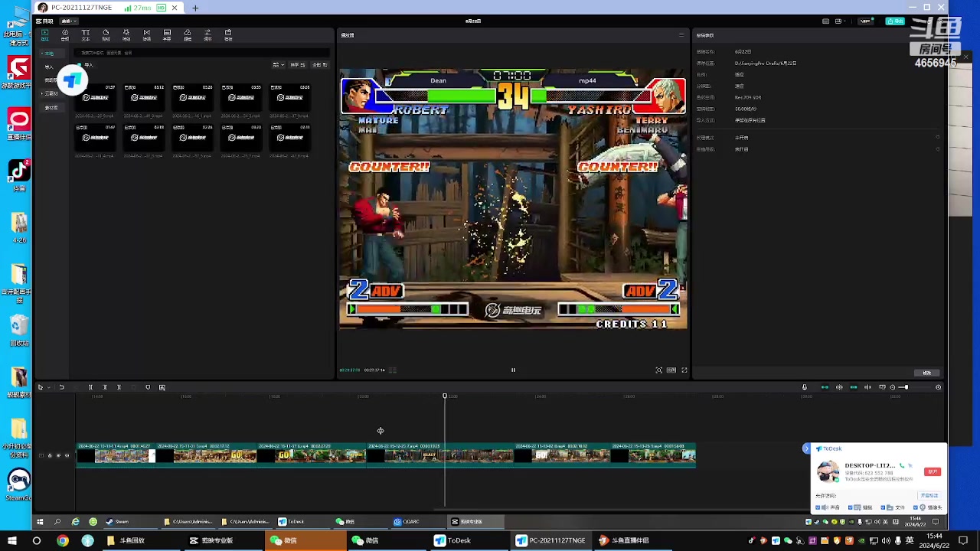
Task: Click the 修改 button in draft parameters
Action: [927, 373]
